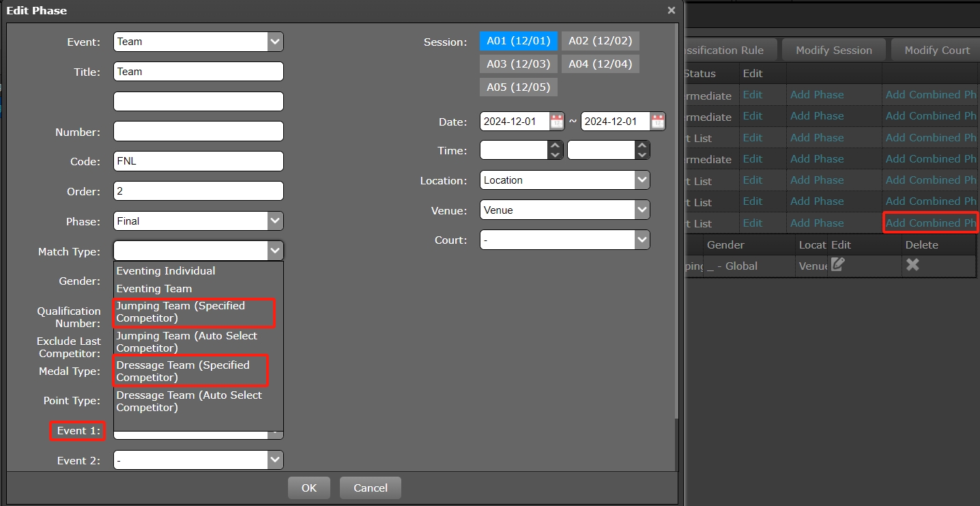Increase the start time stepper value
The width and height of the screenshot is (980, 506).
point(556,146)
